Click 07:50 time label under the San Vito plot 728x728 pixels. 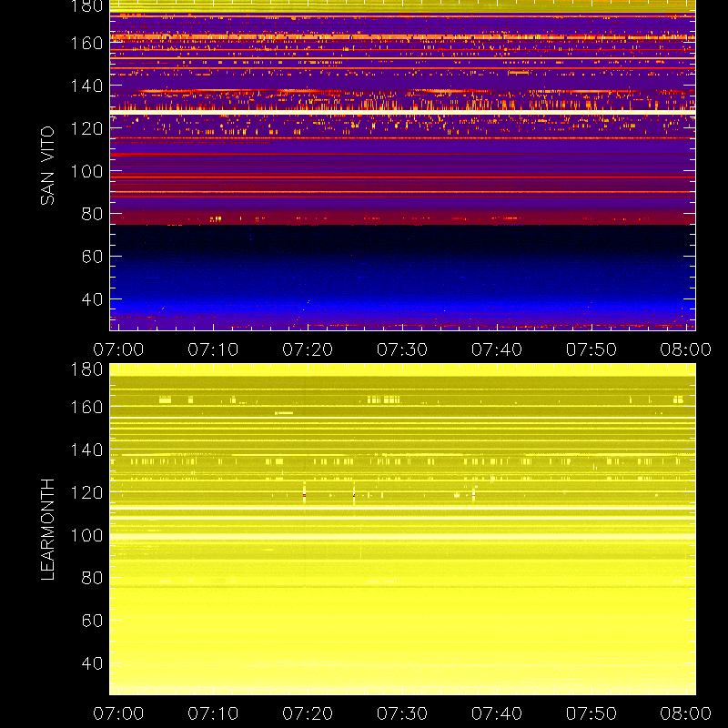pos(591,349)
